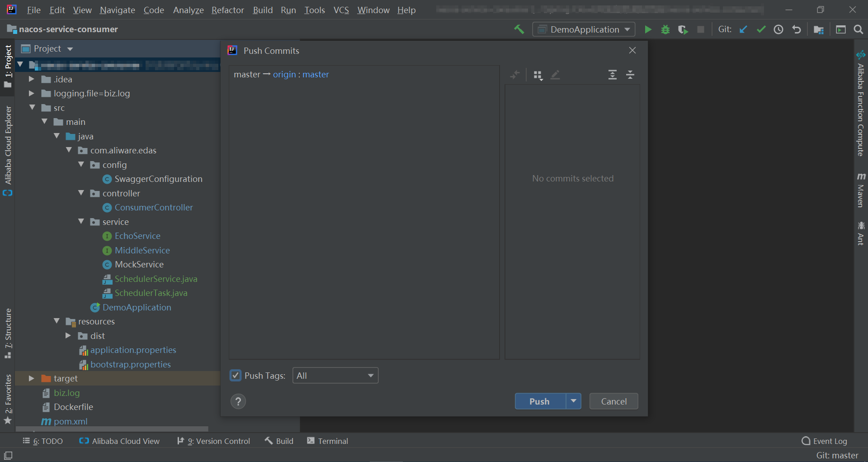Viewport: 868px width, 462px height.
Task: Click the Build project hammer icon
Action: (519, 29)
